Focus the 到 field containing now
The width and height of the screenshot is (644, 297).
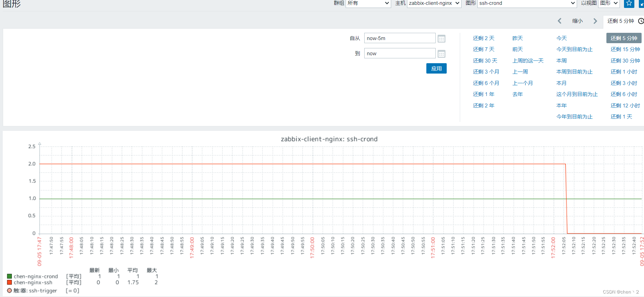[400, 53]
